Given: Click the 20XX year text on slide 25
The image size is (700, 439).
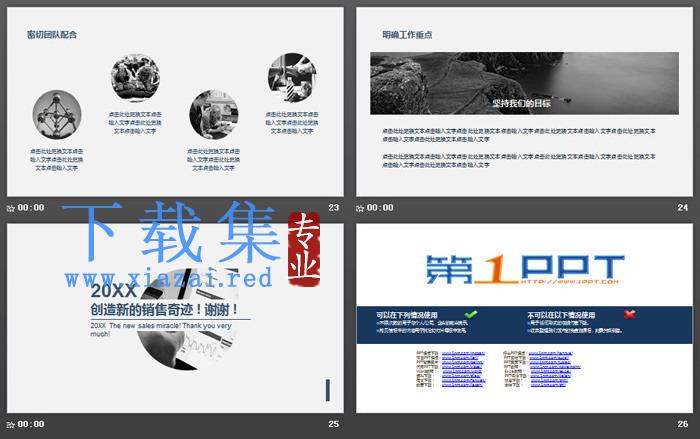Looking at the screenshot, I should [x=113, y=291].
